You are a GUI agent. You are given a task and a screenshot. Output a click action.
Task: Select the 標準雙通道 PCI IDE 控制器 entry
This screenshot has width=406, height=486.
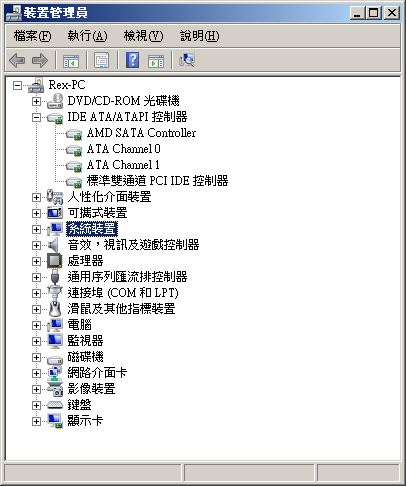pyautogui.click(x=157, y=181)
